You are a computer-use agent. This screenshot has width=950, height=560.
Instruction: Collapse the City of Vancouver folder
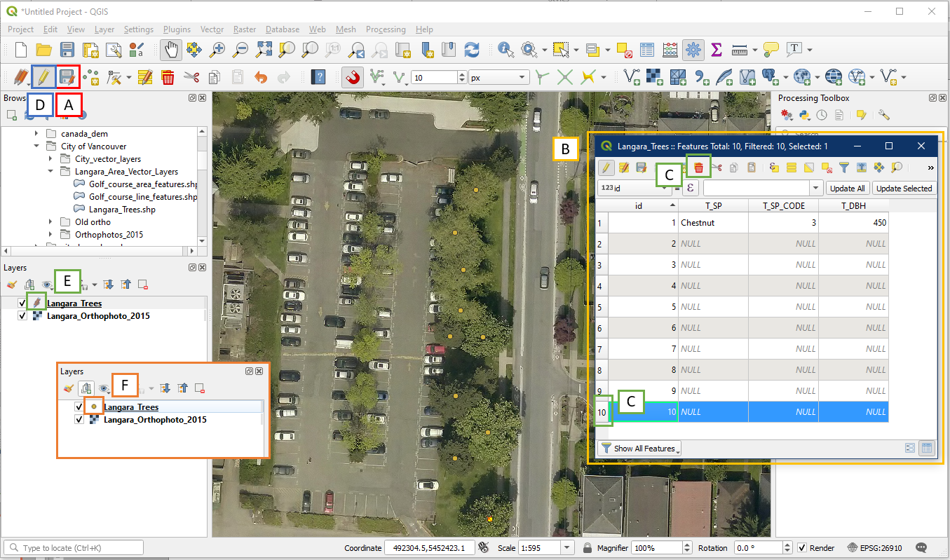pyautogui.click(x=37, y=146)
